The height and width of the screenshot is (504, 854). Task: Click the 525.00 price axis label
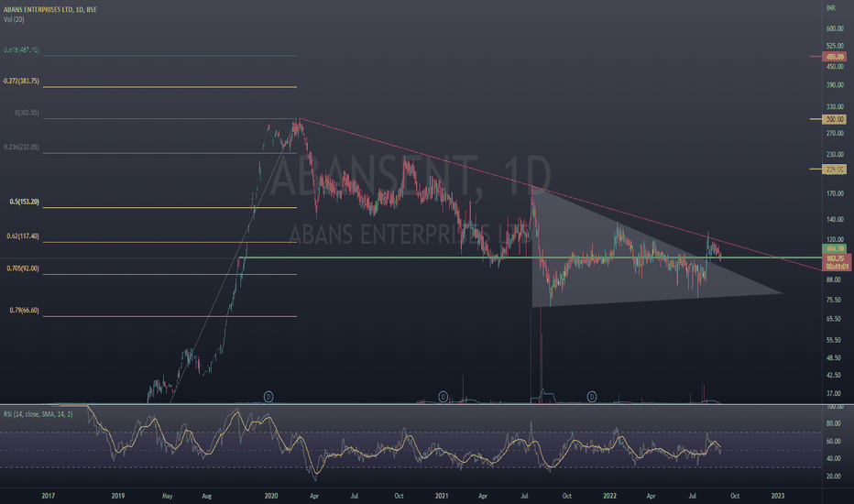point(835,46)
